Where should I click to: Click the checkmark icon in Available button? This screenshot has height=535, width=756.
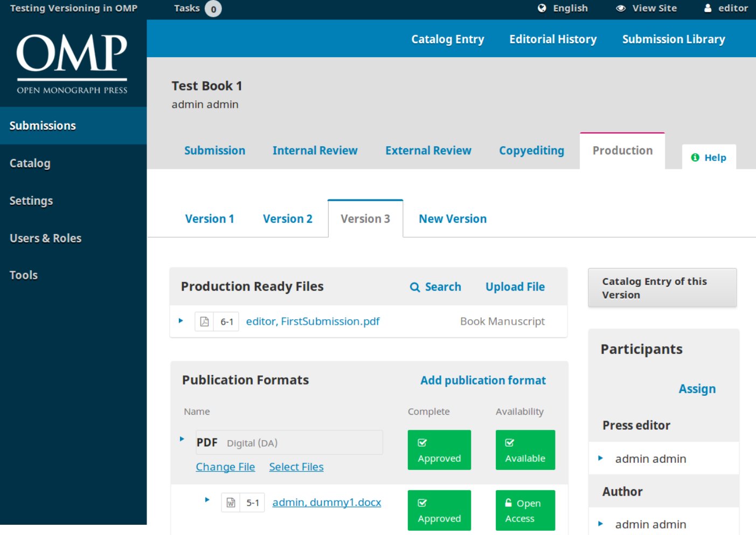(x=510, y=443)
